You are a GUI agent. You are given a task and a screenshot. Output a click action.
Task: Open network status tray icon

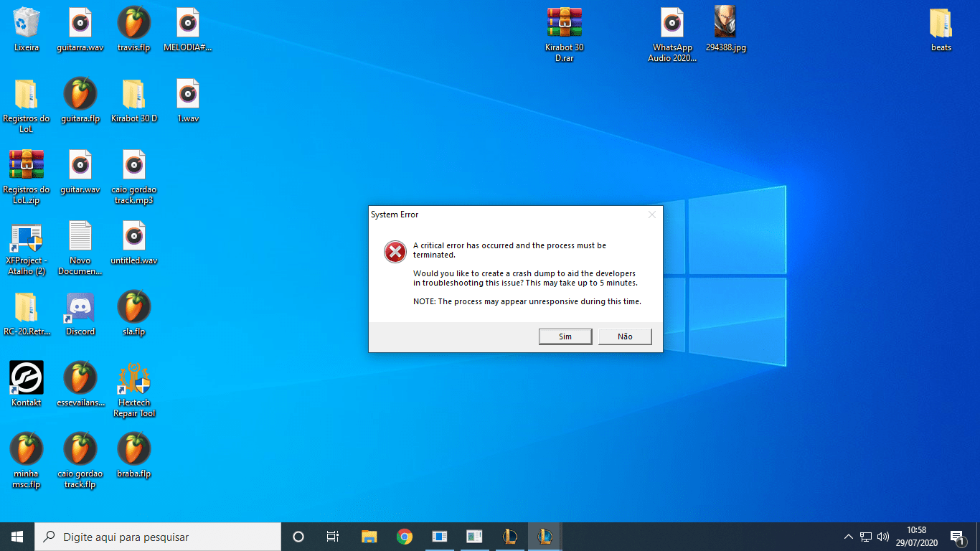point(866,537)
